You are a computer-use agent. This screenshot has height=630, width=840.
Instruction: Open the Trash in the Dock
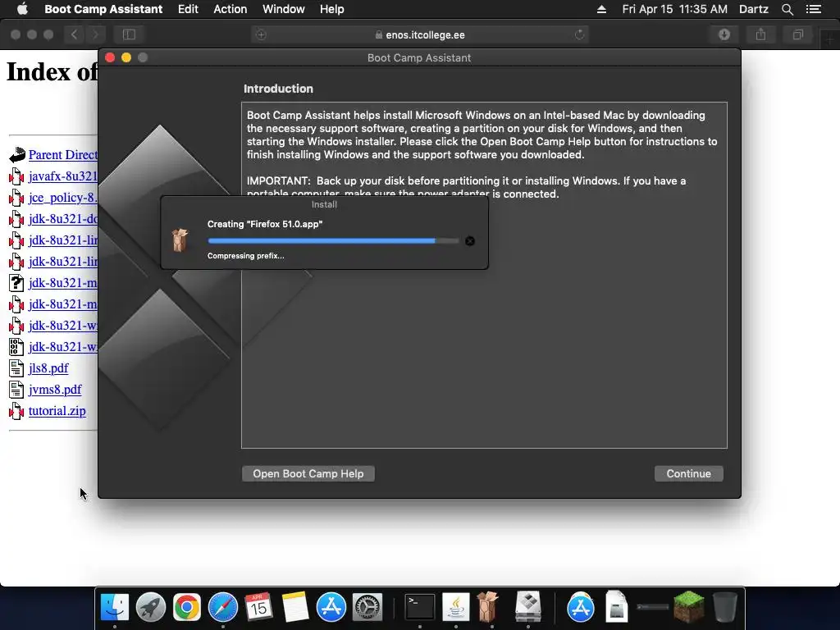[725, 607]
